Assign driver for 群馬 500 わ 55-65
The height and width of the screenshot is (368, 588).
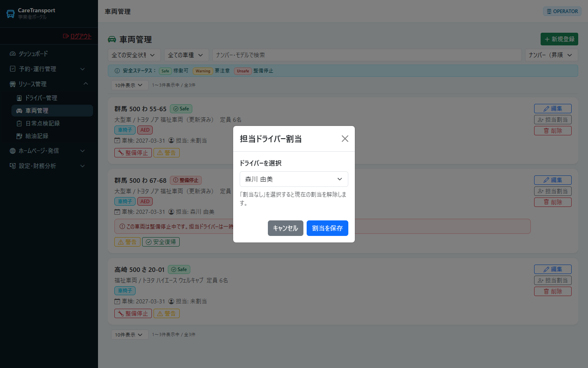pos(553,119)
